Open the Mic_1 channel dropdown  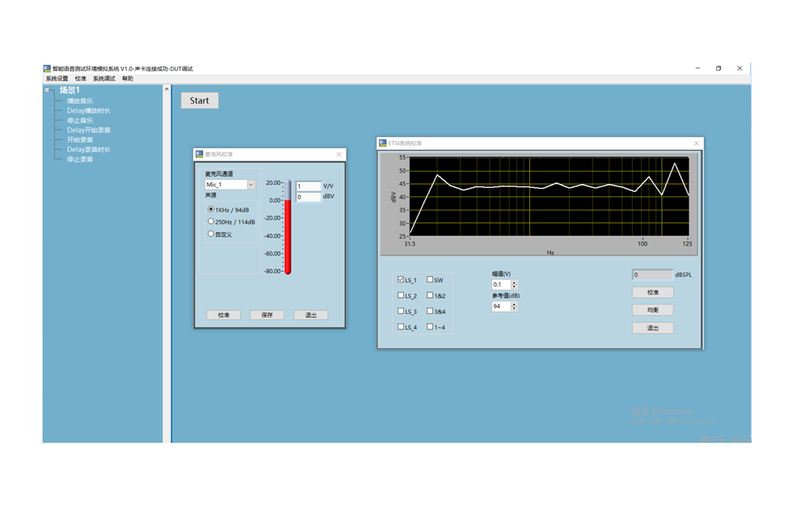(251, 185)
